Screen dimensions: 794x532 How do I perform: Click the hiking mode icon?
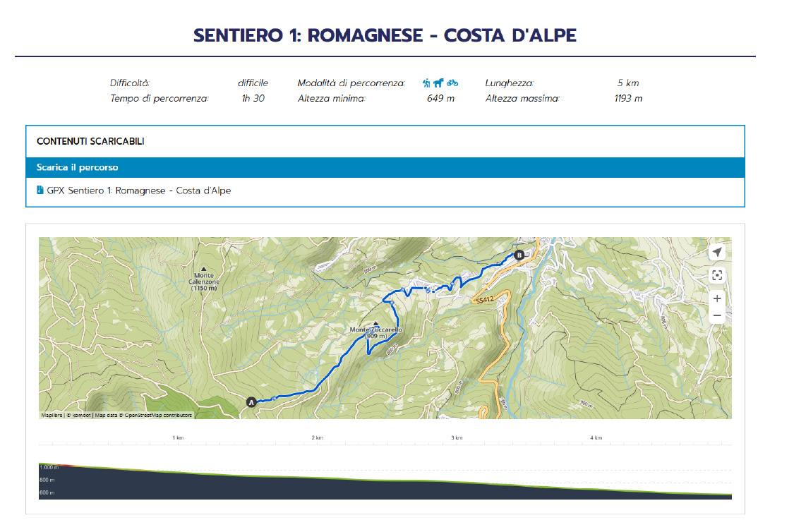tap(426, 83)
